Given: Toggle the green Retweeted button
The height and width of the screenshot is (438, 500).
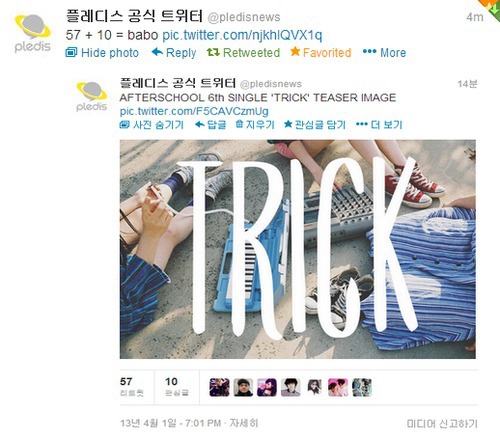Looking at the screenshot, I should click(243, 53).
